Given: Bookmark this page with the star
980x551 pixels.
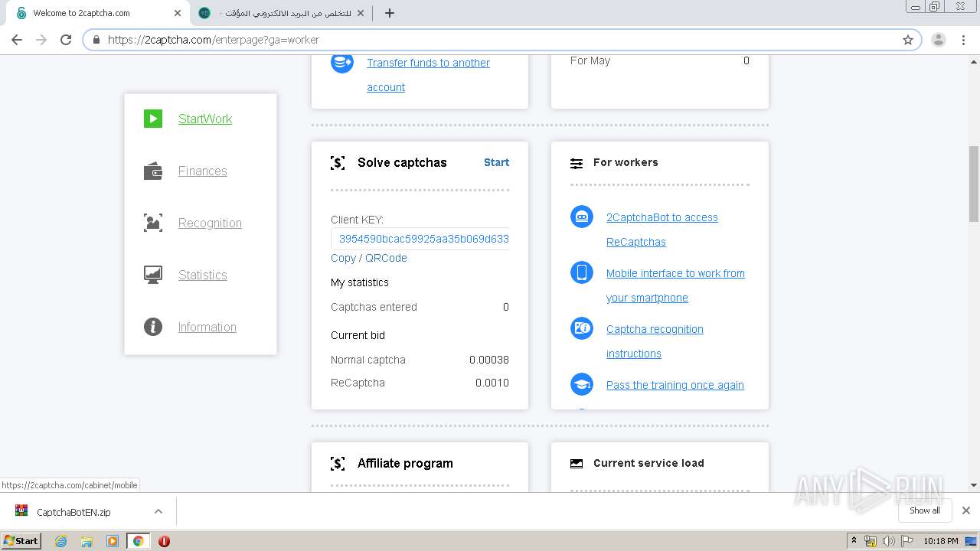Looking at the screenshot, I should point(908,40).
